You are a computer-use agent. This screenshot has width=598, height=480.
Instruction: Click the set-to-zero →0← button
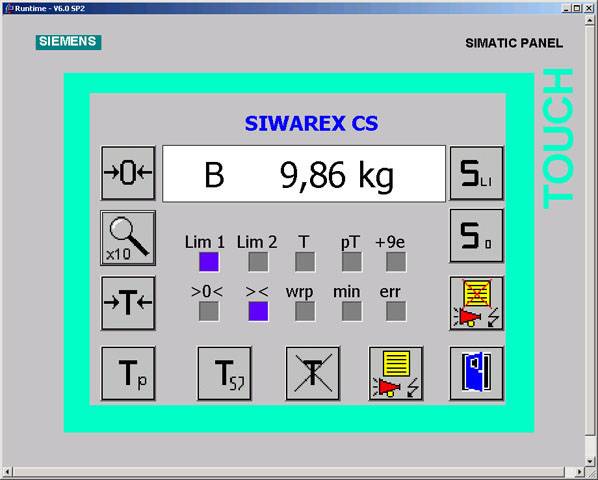[x=128, y=173]
